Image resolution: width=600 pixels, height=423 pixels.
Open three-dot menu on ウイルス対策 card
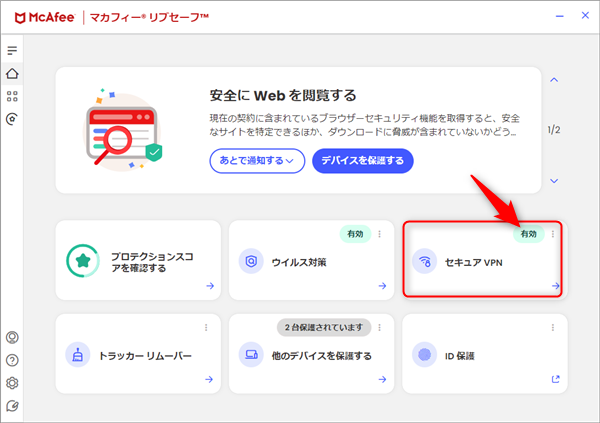(380, 234)
